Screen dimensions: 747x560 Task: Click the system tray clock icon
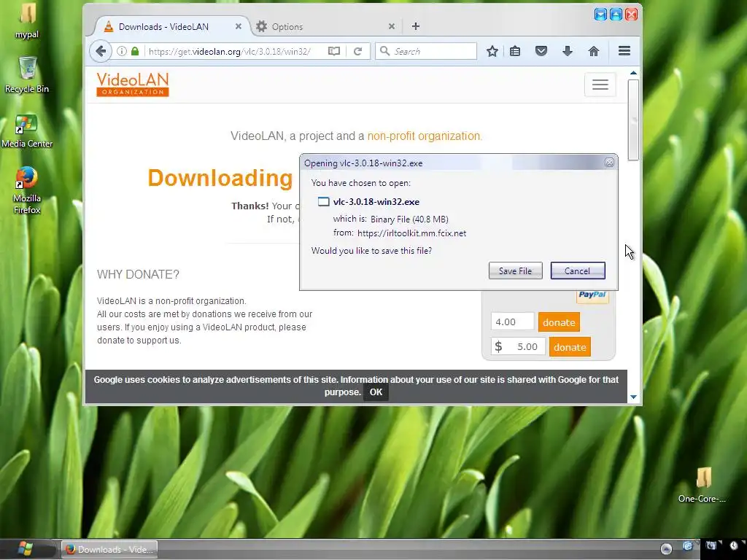click(x=734, y=546)
